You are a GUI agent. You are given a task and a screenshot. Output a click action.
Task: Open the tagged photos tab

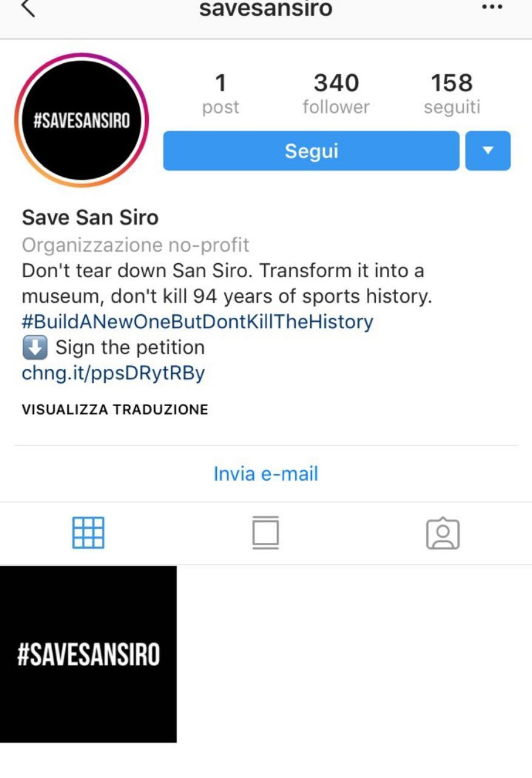coord(443,533)
